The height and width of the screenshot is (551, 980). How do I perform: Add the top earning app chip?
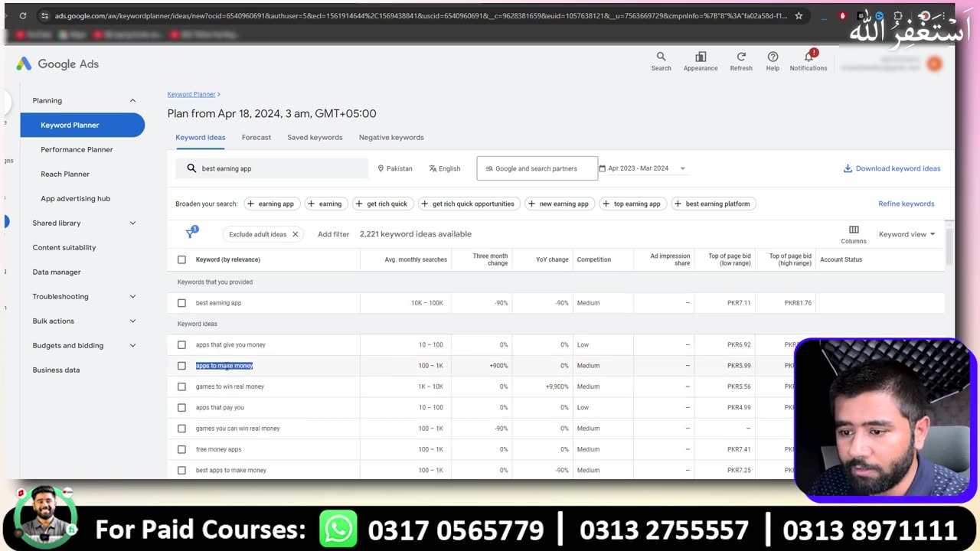click(632, 204)
